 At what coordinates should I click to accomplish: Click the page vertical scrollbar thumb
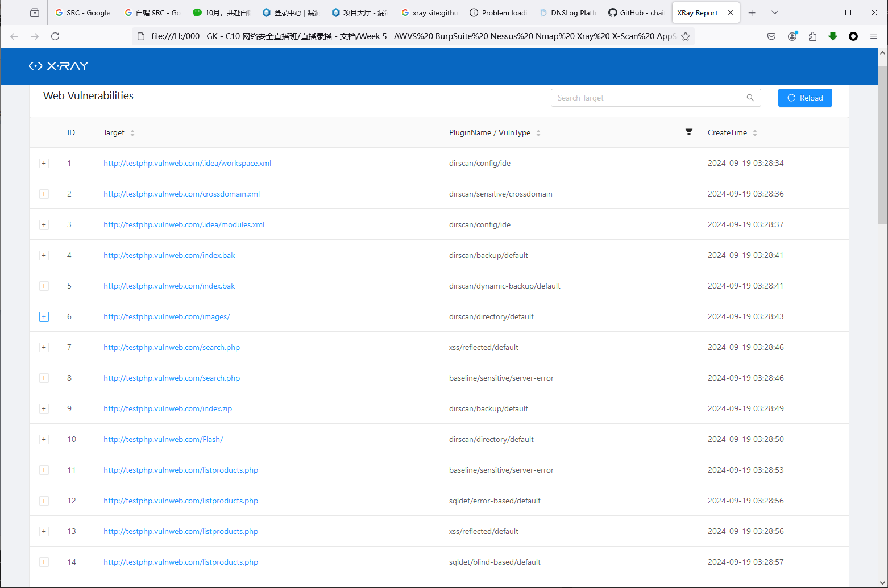(x=882, y=145)
